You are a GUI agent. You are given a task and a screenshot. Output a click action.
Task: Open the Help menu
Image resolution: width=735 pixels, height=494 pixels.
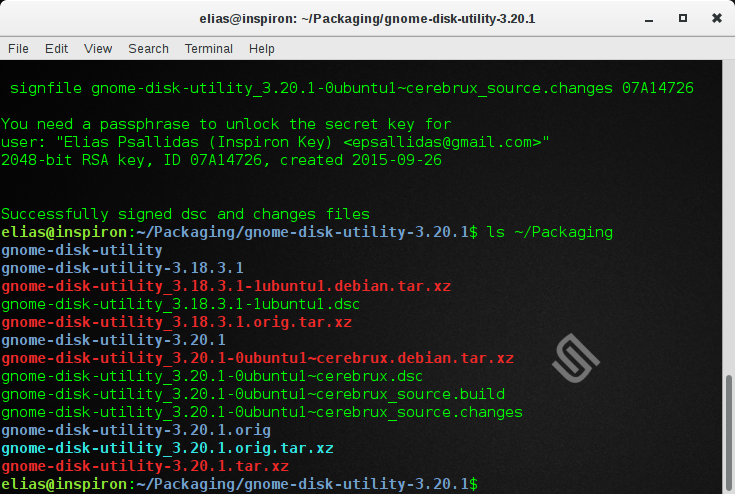click(261, 48)
